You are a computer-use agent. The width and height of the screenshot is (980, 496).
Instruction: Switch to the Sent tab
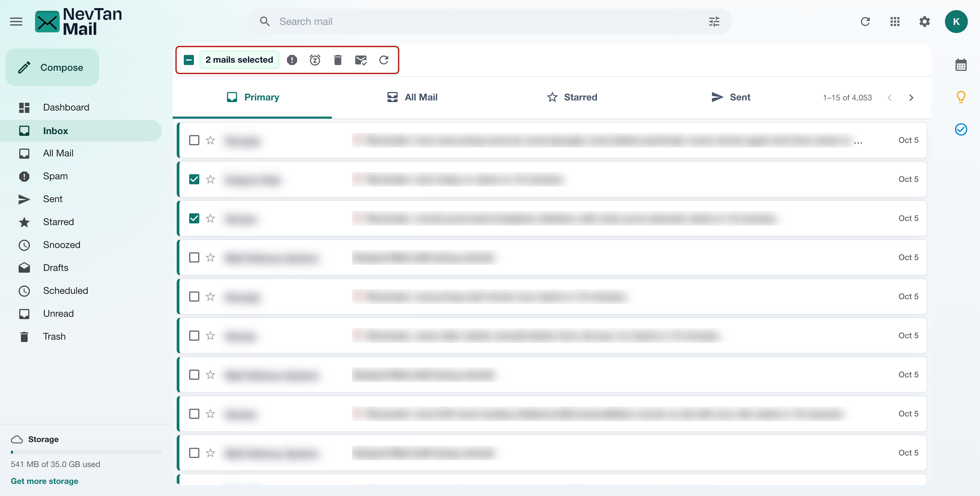click(x=730, y=98)
